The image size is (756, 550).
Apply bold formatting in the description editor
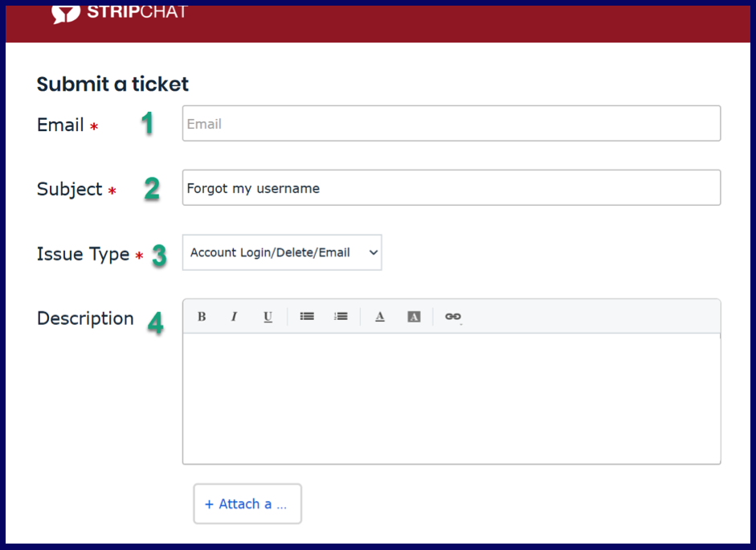pyautogui.click(x=201, y=316)
